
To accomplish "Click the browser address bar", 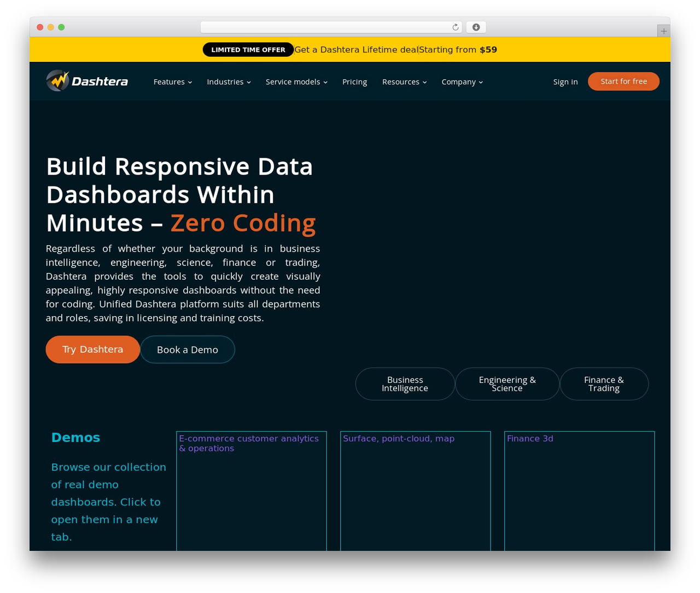I will coord(331,27).
